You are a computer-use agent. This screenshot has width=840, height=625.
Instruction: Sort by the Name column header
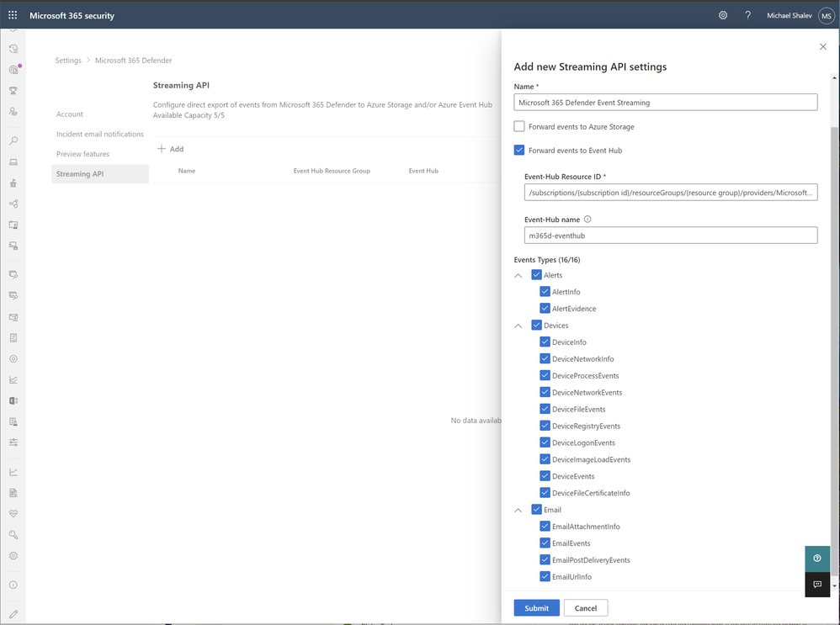pyautogui.click(x=186, y=171)
